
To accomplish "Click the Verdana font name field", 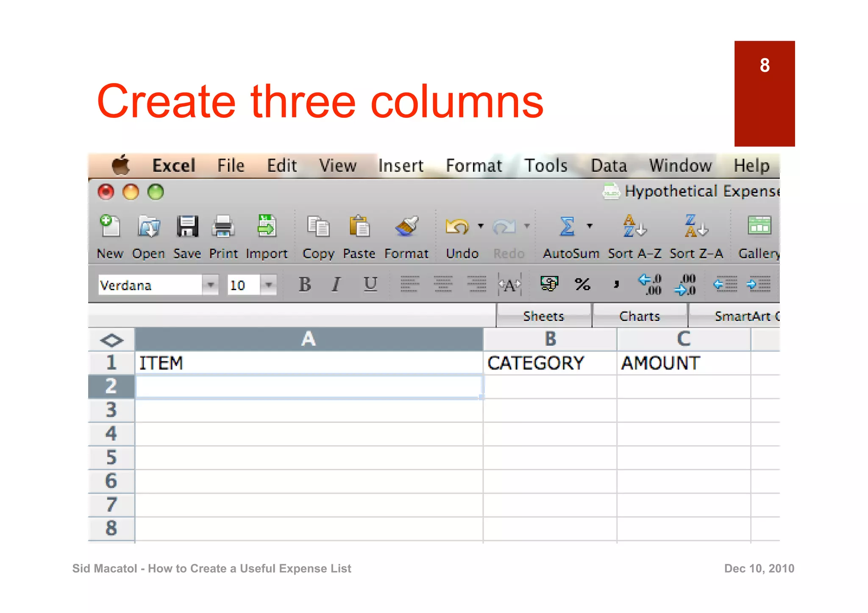I will [x=150, y=285].
